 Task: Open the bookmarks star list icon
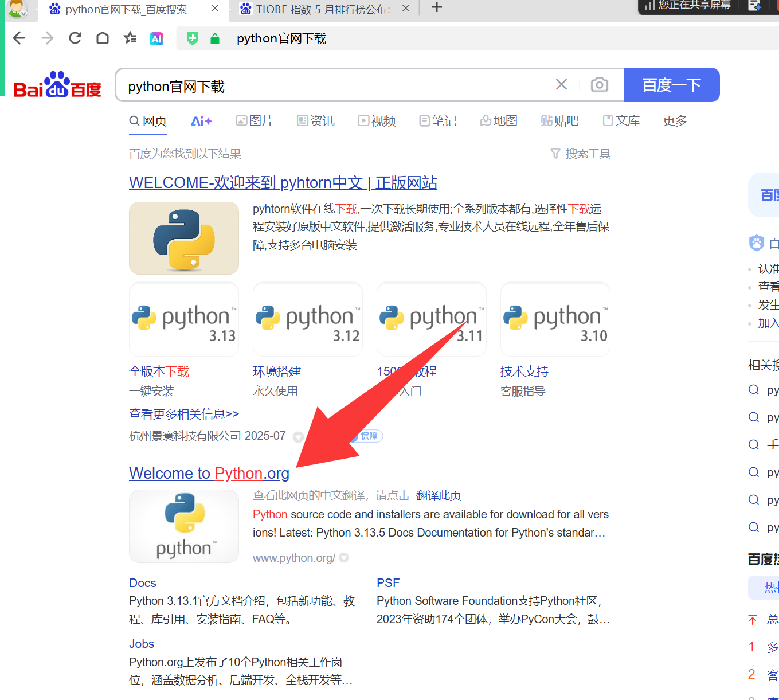(x=130, y=38)
